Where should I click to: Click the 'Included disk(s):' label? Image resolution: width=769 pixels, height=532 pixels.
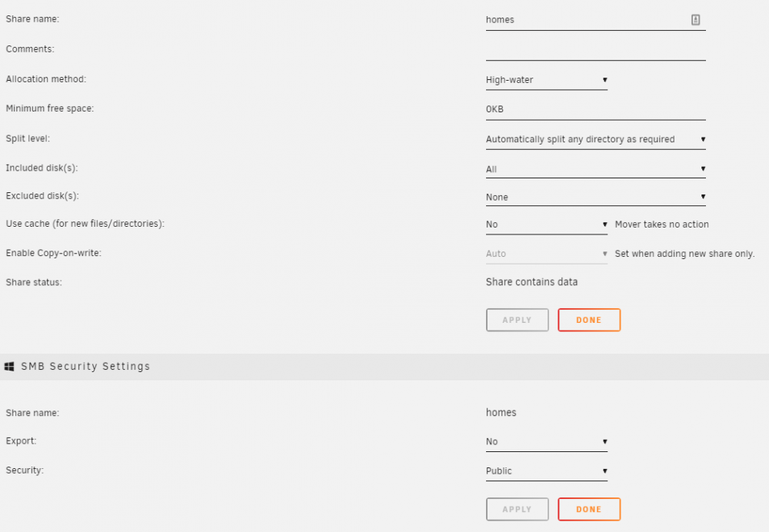[x=42, y=168]
